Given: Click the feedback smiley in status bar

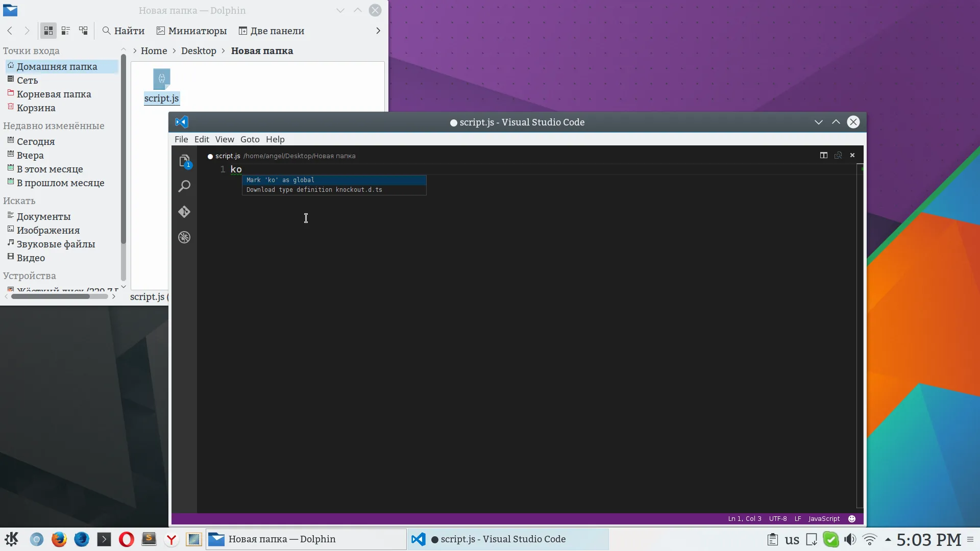Looking at the screenshot, I should (851, 518).
